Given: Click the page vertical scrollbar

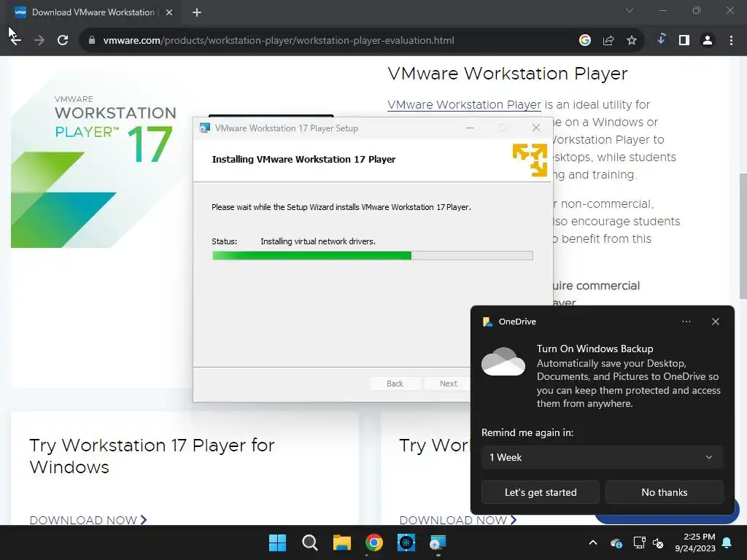Looking at the screenshot, I should (x=743, y=236).
